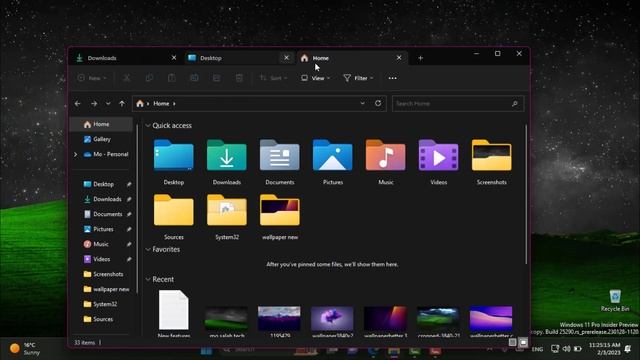
Task: Click the Cut scissors icon
Action: [127, 78]
